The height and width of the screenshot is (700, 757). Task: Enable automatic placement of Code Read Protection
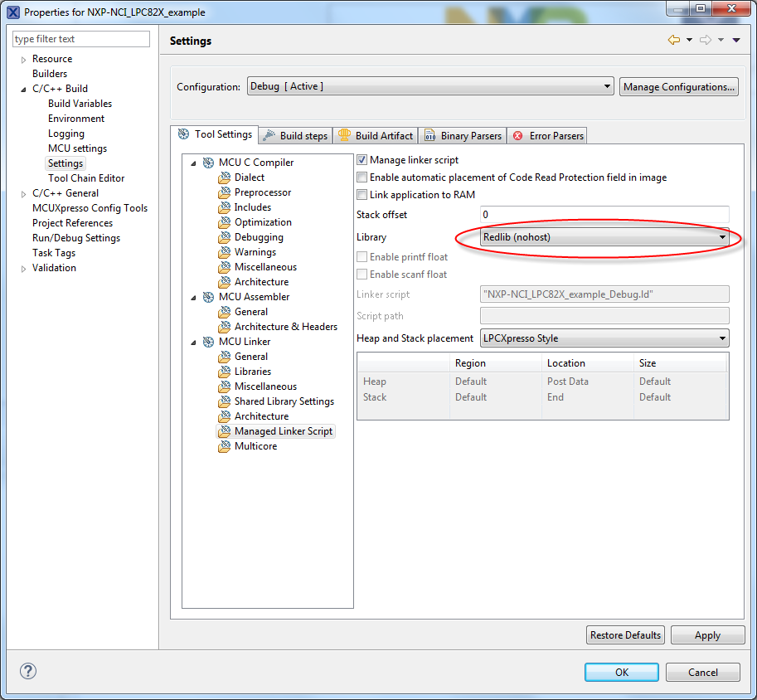click(x=362, y=177)
